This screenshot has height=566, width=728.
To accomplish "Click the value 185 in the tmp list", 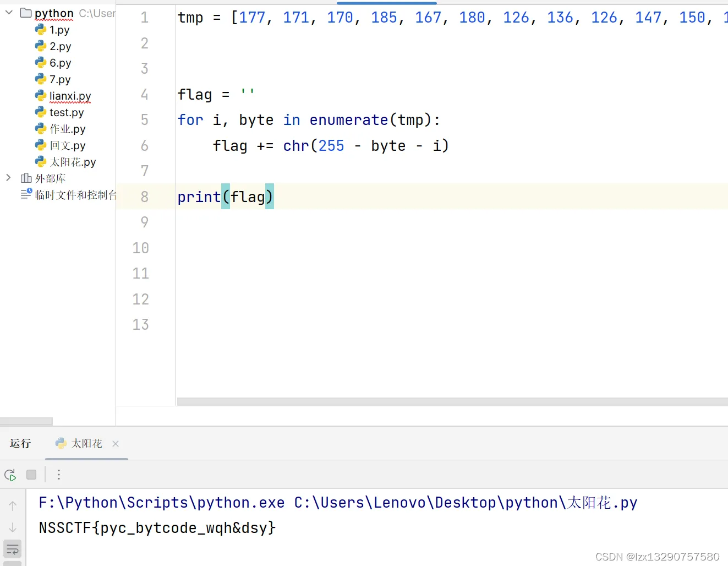I will pyautogui.click(x=384, y=18).
